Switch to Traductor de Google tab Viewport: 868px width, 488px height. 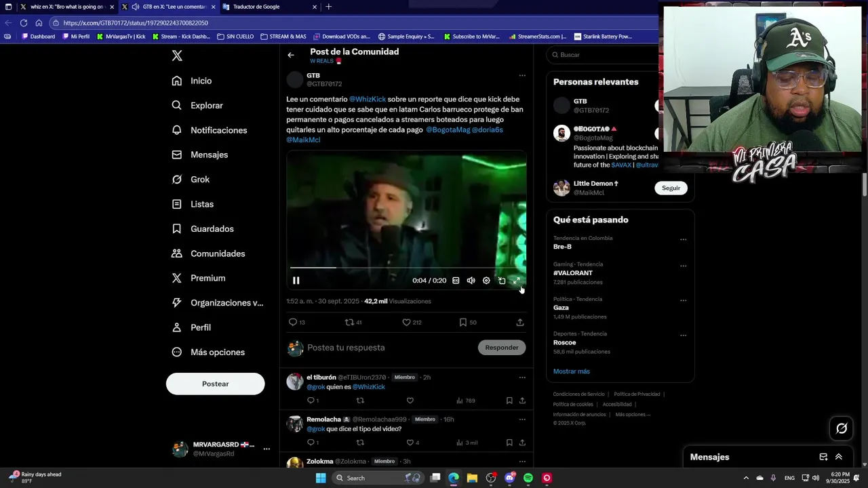[270, 7]
